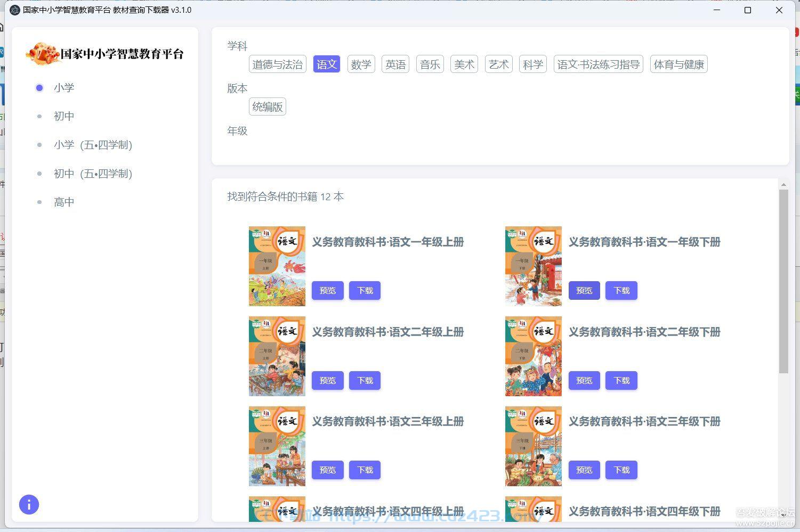This screenshot has width=800, height=532.
Task: Download 语文一年级上册 textbook
Action: coord(365,290)
